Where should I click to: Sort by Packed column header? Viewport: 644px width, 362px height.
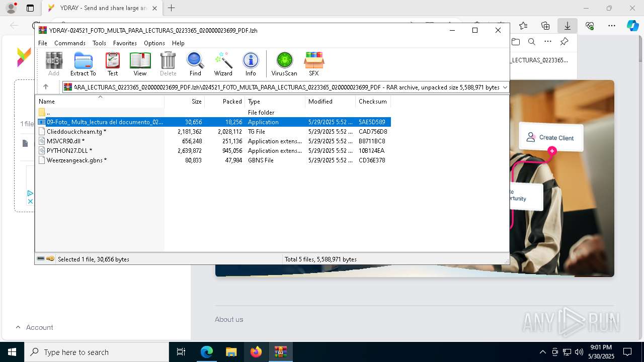(x=224, y=102)
